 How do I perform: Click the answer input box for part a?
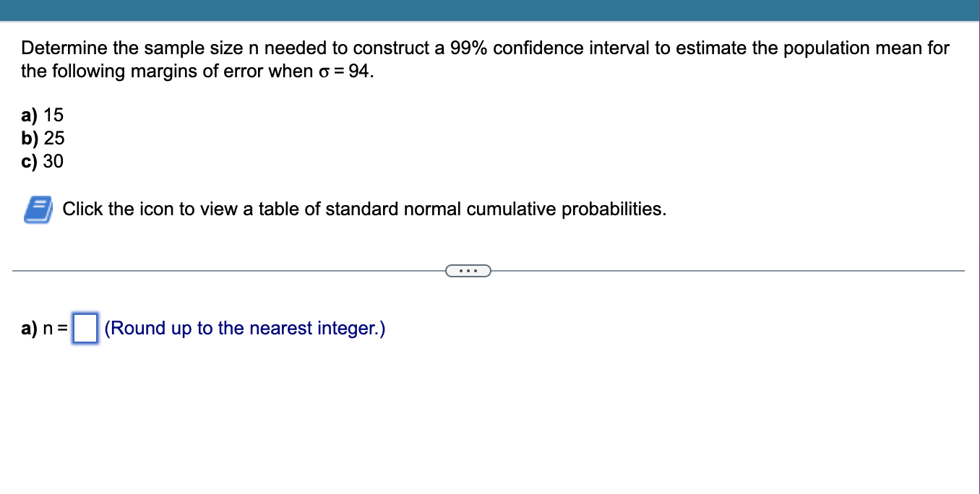click(84, 329)
